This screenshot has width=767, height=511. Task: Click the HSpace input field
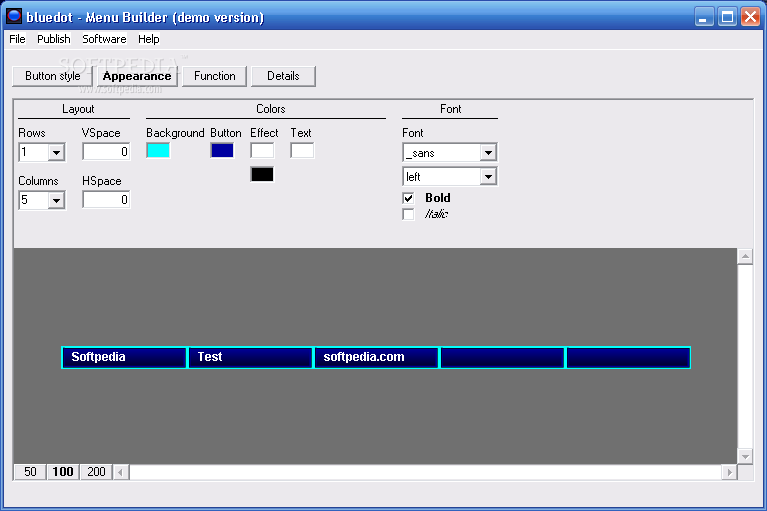(106, 200)
